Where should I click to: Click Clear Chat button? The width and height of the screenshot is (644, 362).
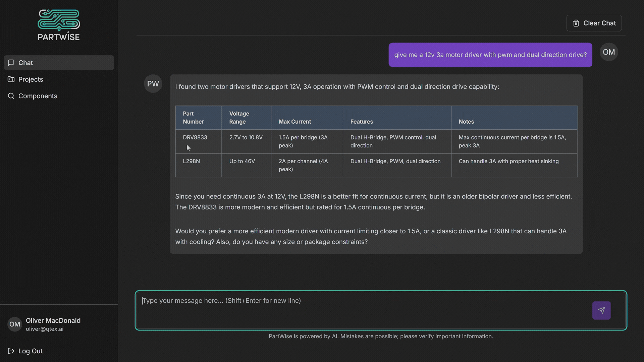594,23
